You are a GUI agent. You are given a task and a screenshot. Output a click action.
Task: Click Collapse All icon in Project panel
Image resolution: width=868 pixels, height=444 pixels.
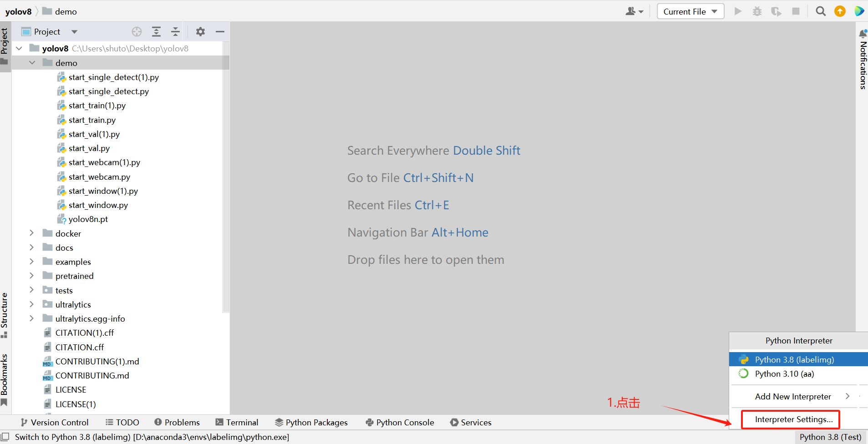tap(175, 32)
